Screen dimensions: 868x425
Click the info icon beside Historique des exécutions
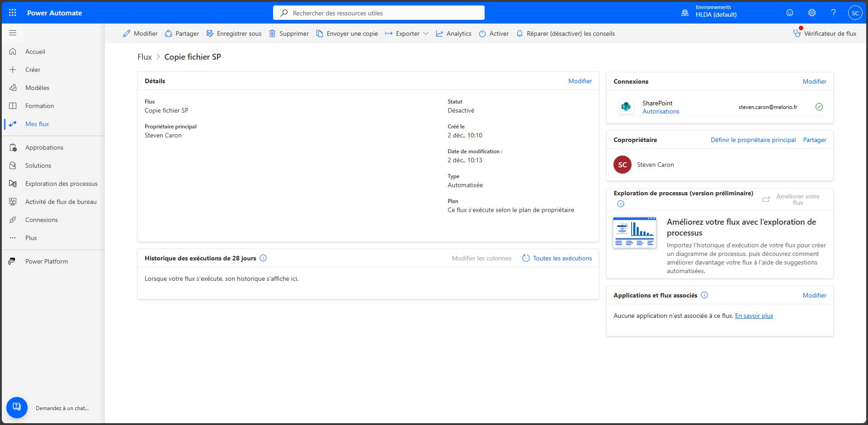click(263, 258)
